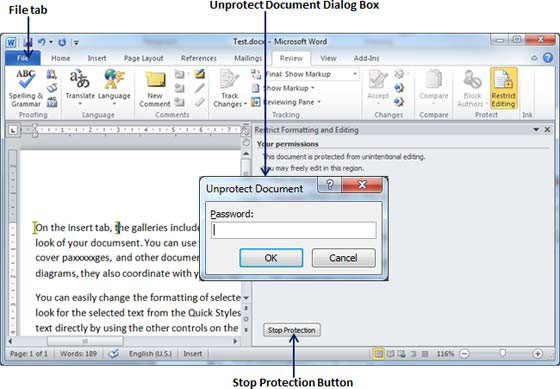
Task: Toggle the Insert mode in status bar
Action: click(x=192, y=354)
